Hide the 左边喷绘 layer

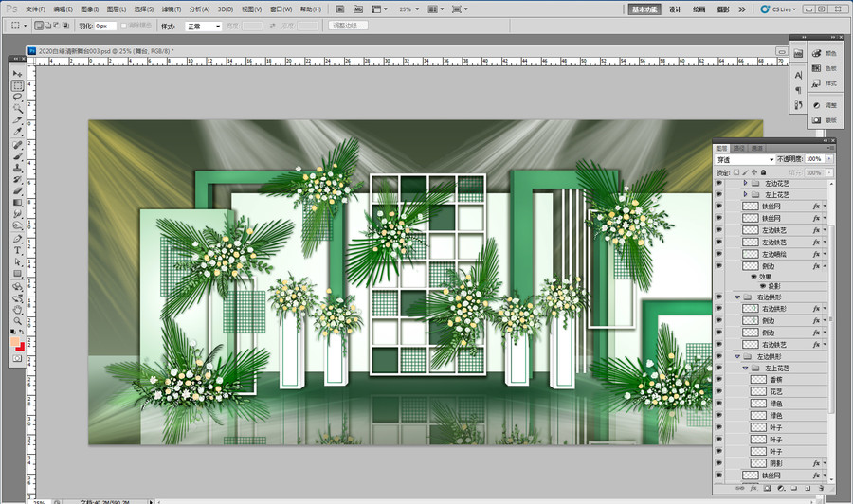pyautogui.click(x=719, y=254)
